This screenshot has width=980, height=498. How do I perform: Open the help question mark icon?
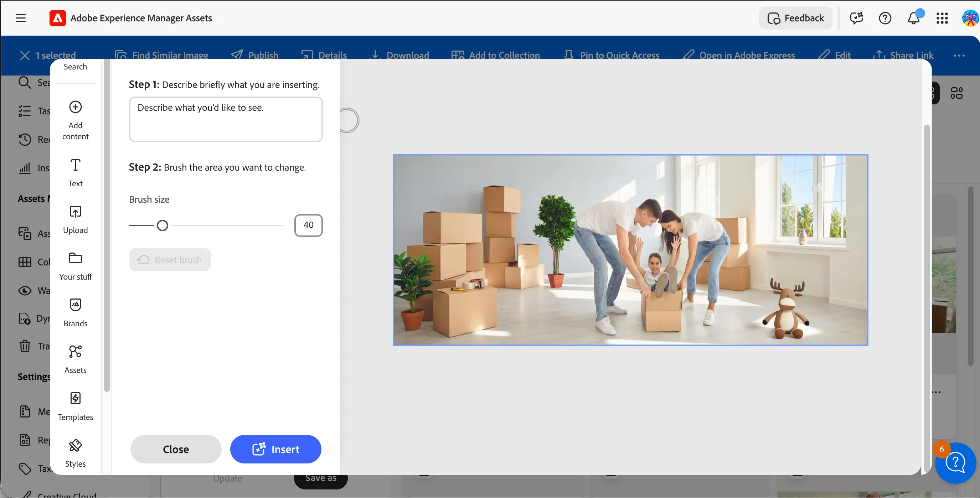click(x=885, y=18)
